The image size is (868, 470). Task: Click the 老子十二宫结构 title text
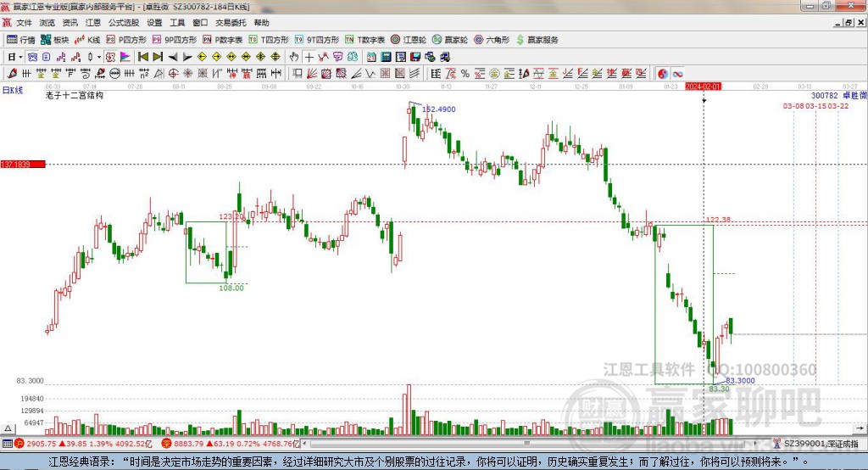75,95
